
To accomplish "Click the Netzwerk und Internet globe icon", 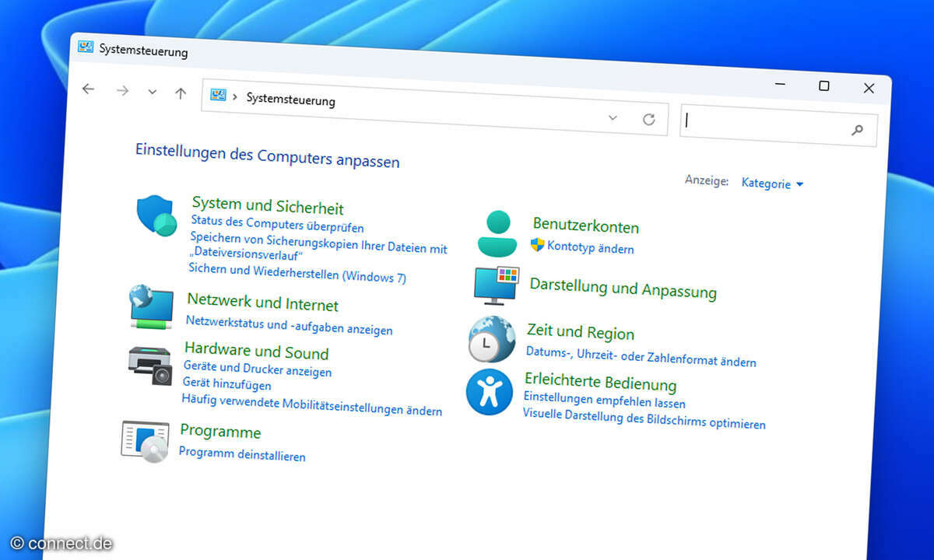I will [151, 306].
